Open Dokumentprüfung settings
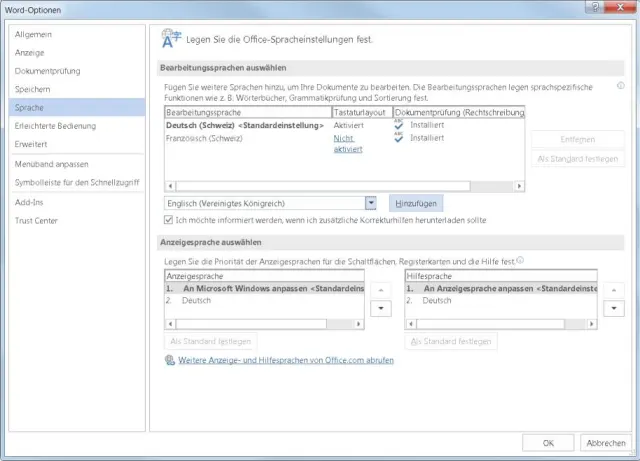This screenshot has width=640, height=461. point(77,71)
